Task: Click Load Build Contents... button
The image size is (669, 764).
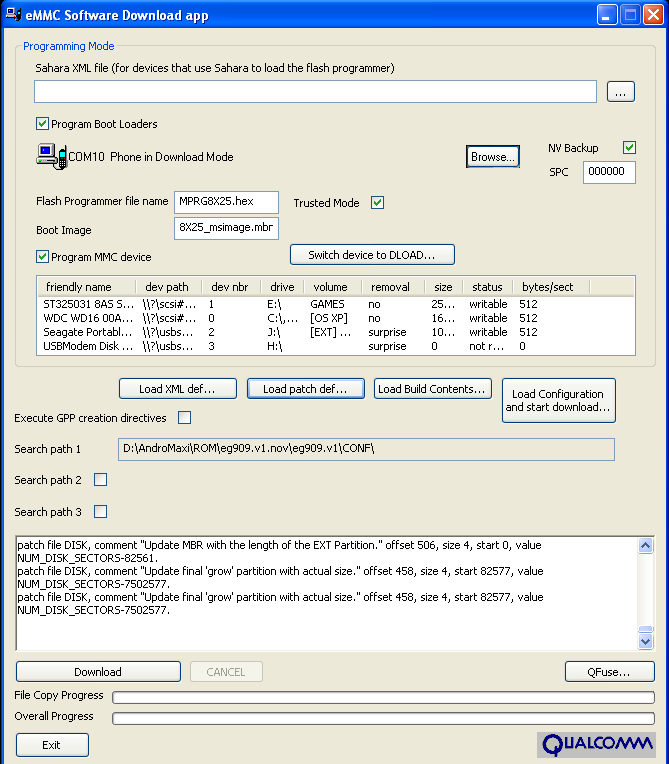Action: pyautogui.click(x=433, y=389)
